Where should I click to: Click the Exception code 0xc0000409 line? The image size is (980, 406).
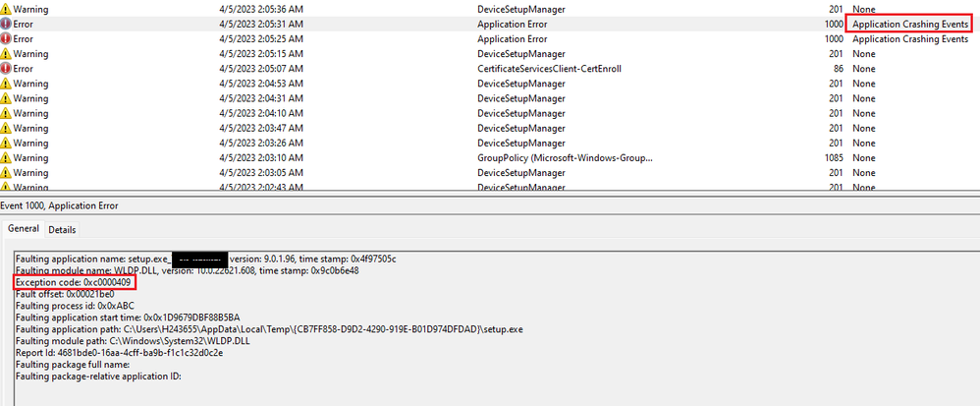coord(73,283)
